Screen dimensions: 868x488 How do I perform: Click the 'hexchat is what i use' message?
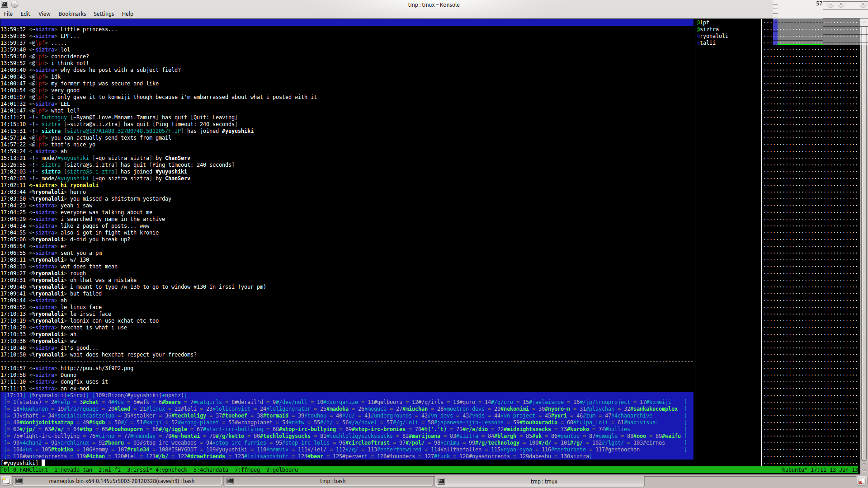coord(94,328)
